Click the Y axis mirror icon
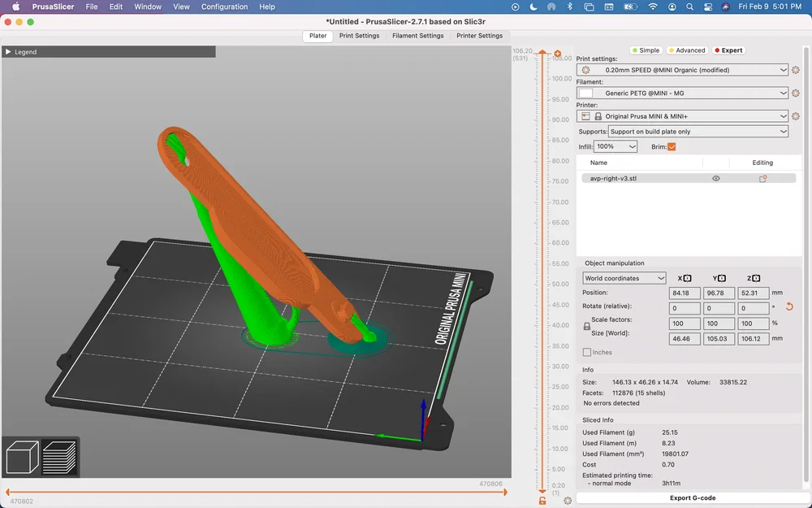 722,278
